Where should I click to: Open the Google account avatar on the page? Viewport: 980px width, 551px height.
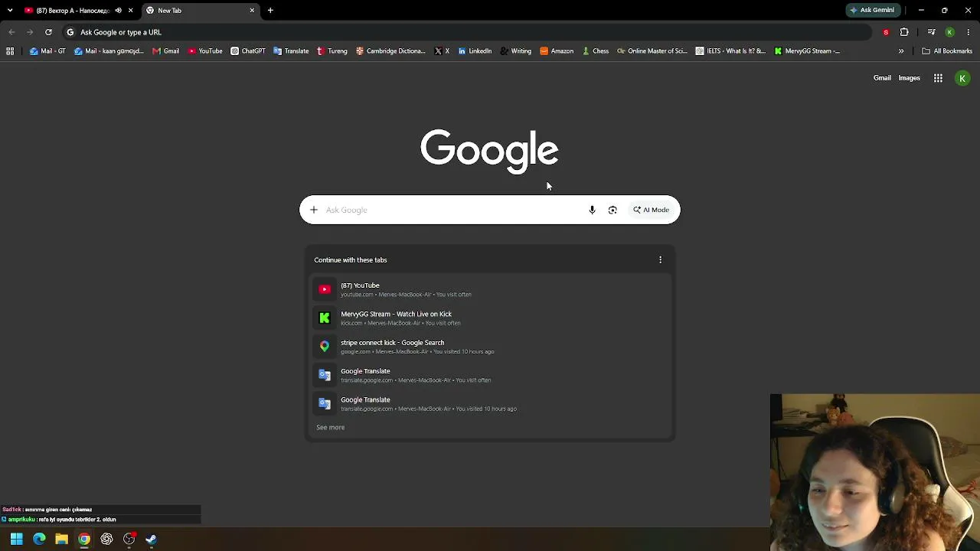pyautogui.click(x=962, y=78)
